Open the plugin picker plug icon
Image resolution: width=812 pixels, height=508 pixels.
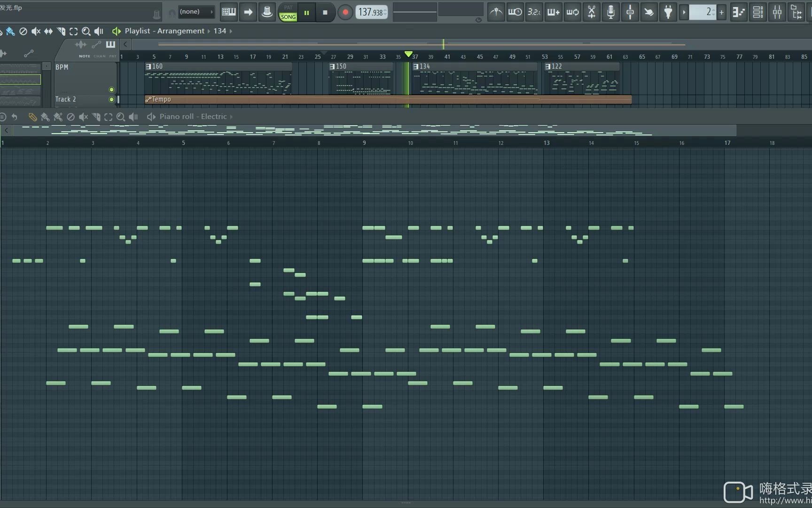(668, 12)
